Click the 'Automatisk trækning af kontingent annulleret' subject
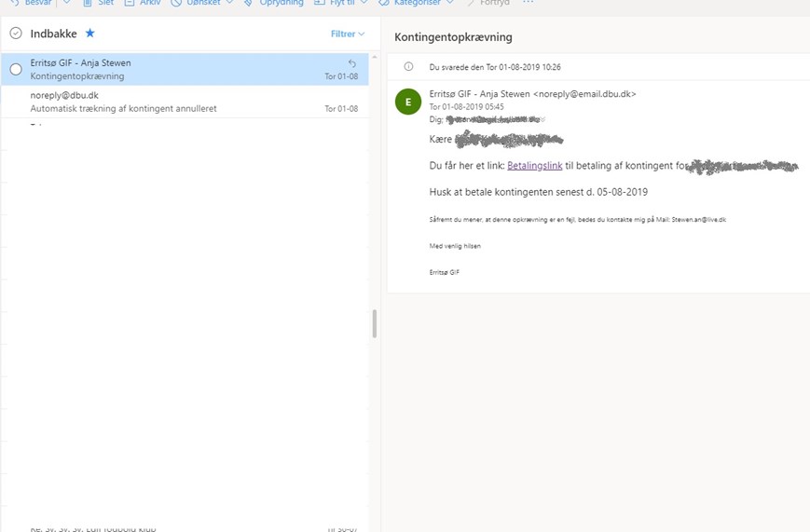 123,108
